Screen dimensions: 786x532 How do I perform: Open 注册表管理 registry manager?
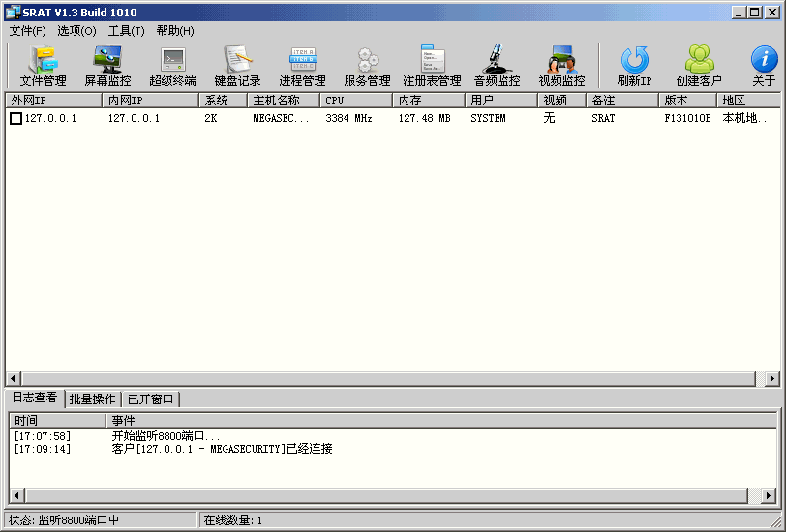[432, 66]
